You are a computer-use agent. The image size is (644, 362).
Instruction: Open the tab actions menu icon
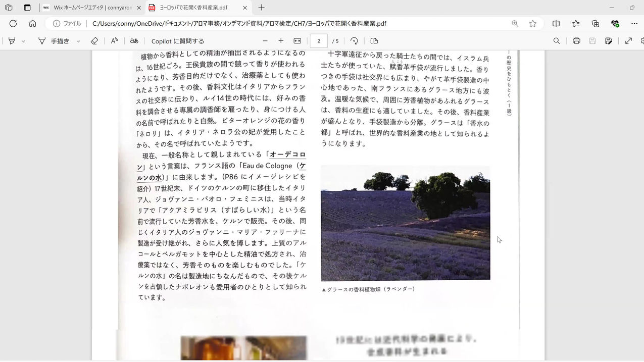(27, 8)
